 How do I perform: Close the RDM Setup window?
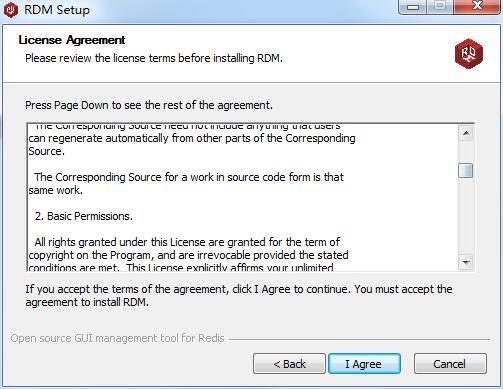pos(477,7)
